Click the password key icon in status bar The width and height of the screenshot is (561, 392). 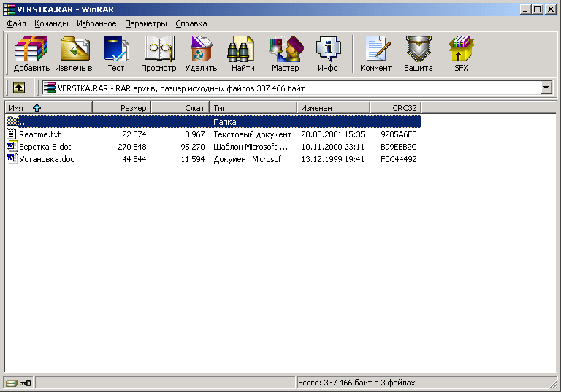pyautogui.click(x=26, y=383)
